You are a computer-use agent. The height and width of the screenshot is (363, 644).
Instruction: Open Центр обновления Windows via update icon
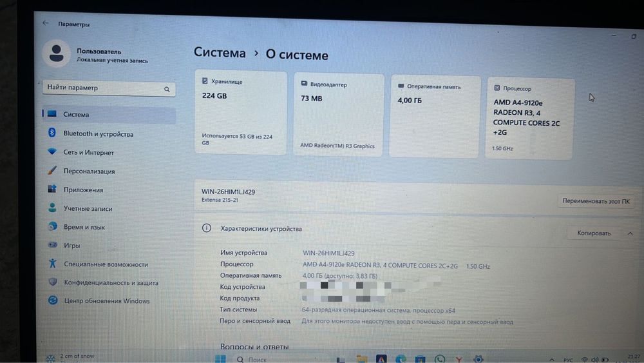click(53, 300)
